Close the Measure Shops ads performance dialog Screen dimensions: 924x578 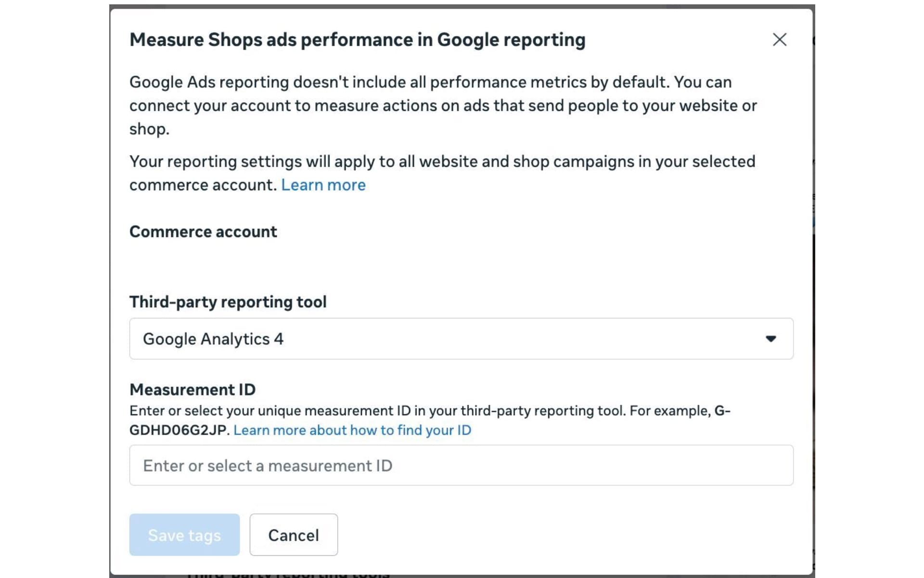pos(780,40)
